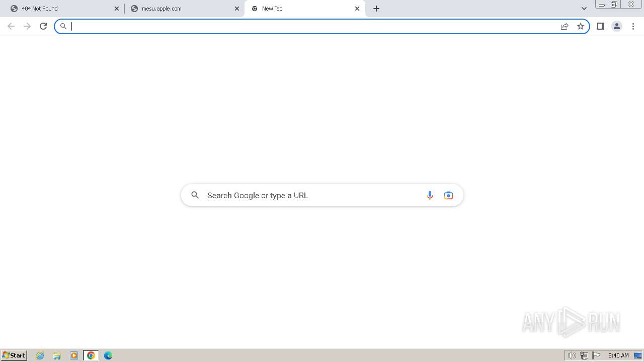Start voice search with microphone icon

pos(430,195)
